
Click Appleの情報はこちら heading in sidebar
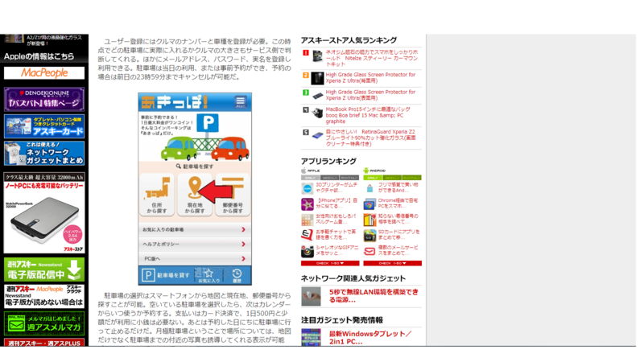click(x=39, y=56)
